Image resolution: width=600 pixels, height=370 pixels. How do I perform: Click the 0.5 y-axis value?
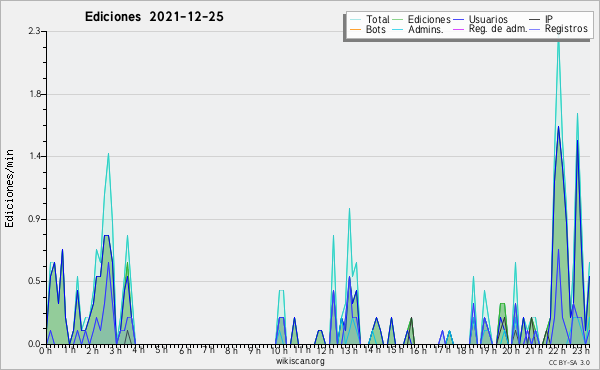coord(34,281)
